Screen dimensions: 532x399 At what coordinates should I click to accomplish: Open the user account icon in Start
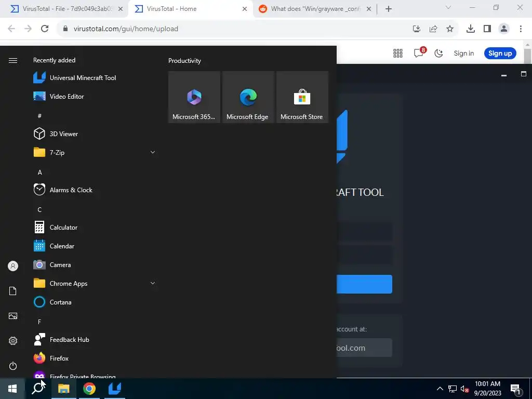pos(13,266)
